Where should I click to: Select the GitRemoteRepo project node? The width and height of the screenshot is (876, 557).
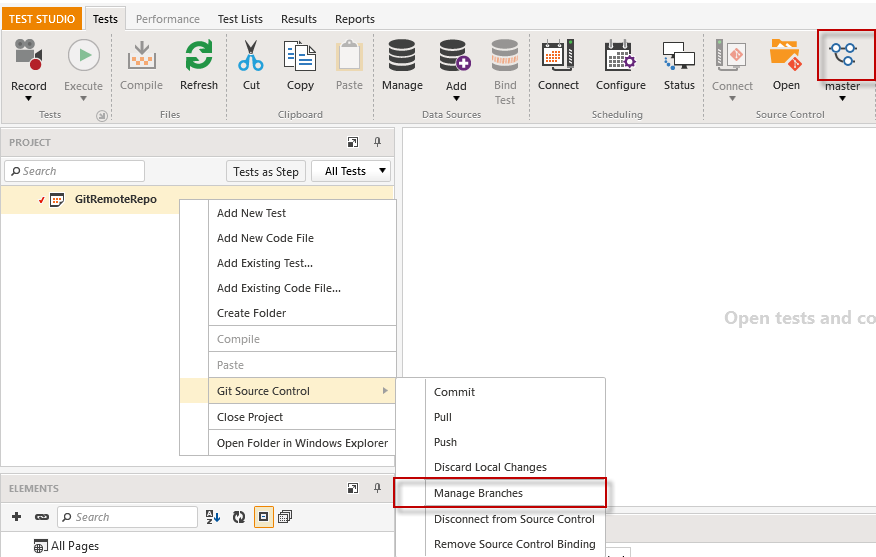tap(116, 199)
